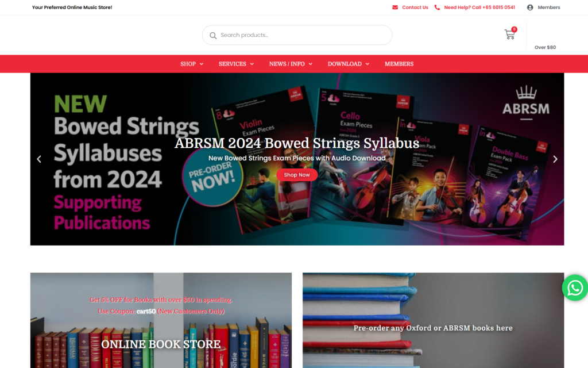Image resolution: width=588 pixels, height=368 pixels.
Task: Click the red Shop Now button
Action: [x=297, y=175]
